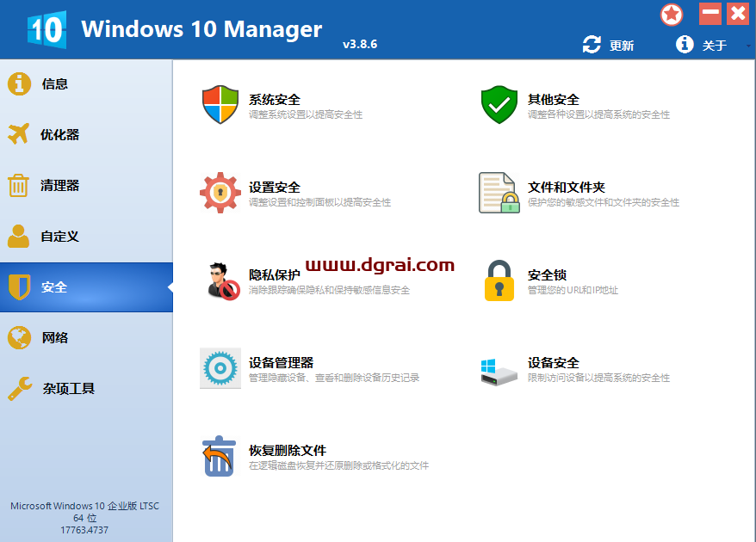
Task: Click the refresh arrows update icon
Action: tap(592, 45)
